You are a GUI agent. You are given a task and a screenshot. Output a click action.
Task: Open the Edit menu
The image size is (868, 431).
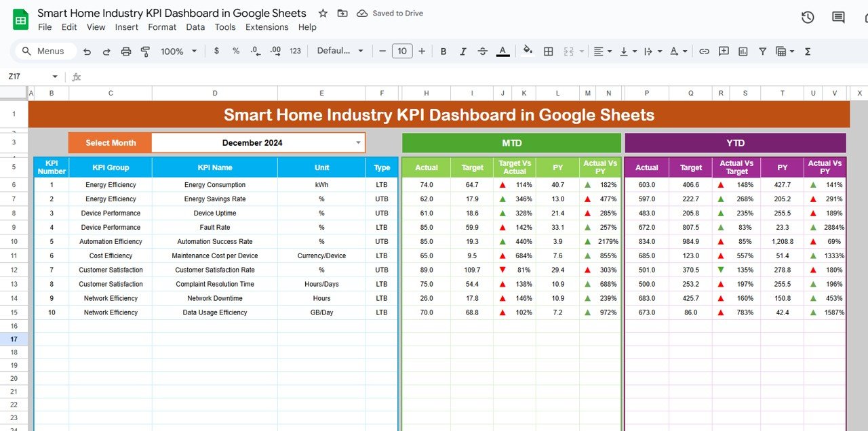click(x=69, y=27)
